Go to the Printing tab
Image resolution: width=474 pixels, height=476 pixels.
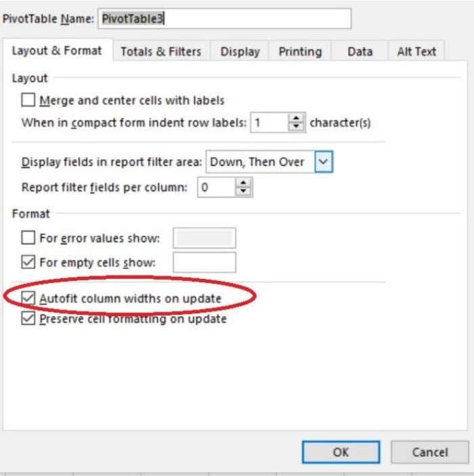[300, 51]
